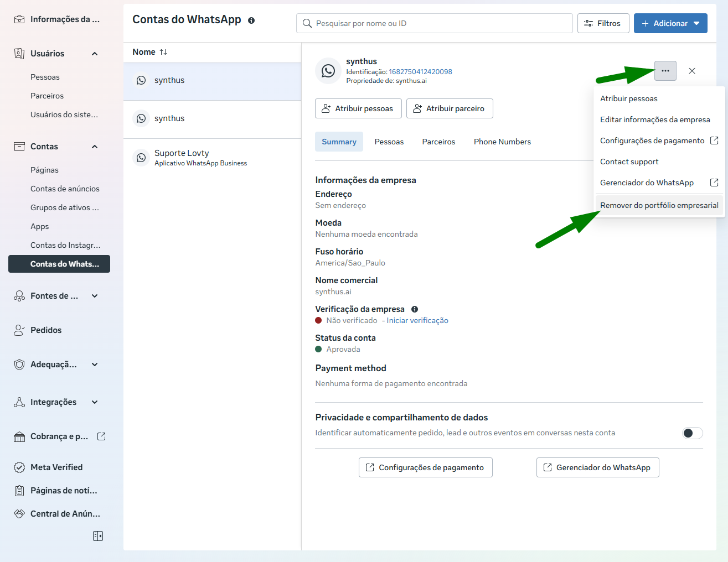Image resolution: width=728 pixels, height=562 pixels.
Task: Toggle automatic event identification switch
Action: 692,433
